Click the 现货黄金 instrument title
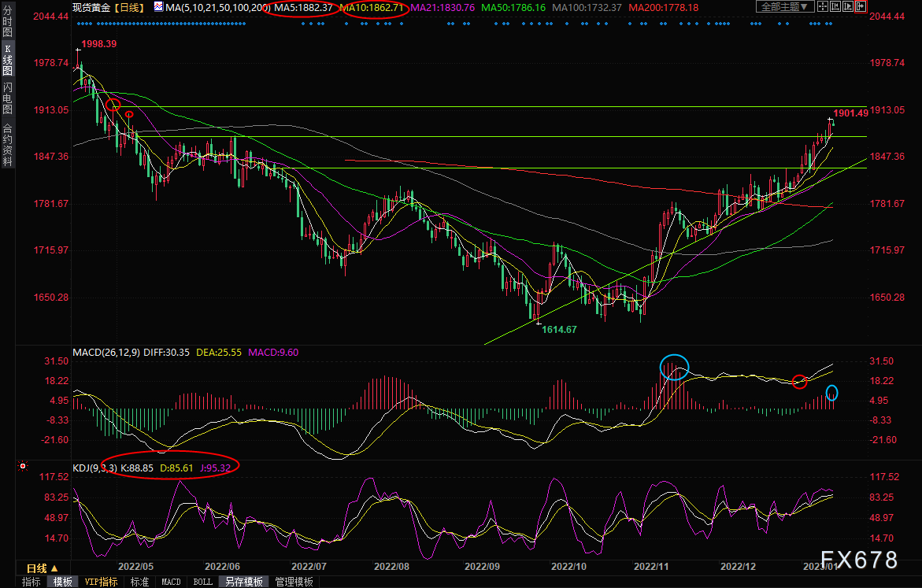Viewport: 922px width, 588px height. tap(92, 8)
